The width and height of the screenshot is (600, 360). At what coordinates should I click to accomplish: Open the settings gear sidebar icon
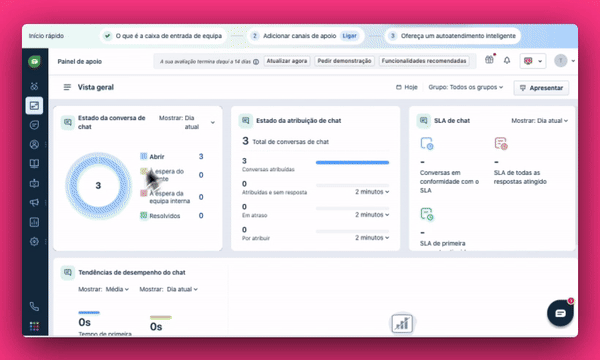tap(34, 241)
